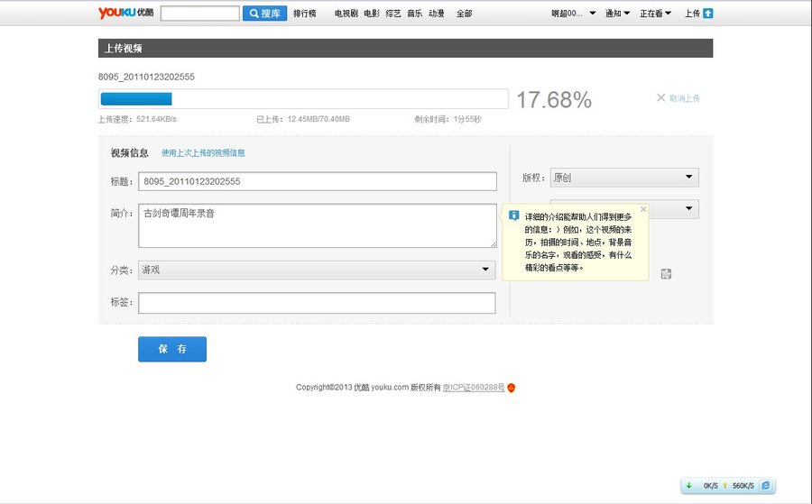
Task: Click the X icon to cancel upload
Action: [x=660, y=97]
